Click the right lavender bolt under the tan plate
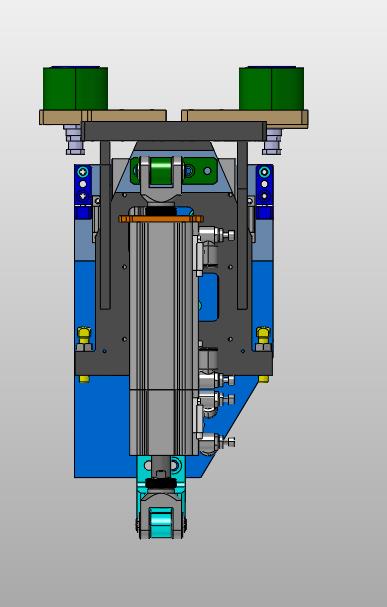Viewport: 387px width, 607px height. 272,141
